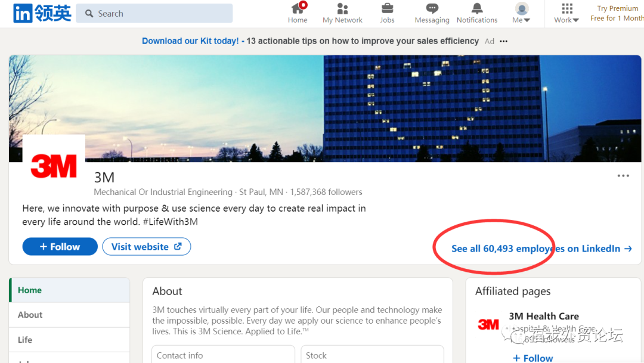Click the 3M company name heading
Image resolution: width=644 pixels, height=363 pixels.
104,178
